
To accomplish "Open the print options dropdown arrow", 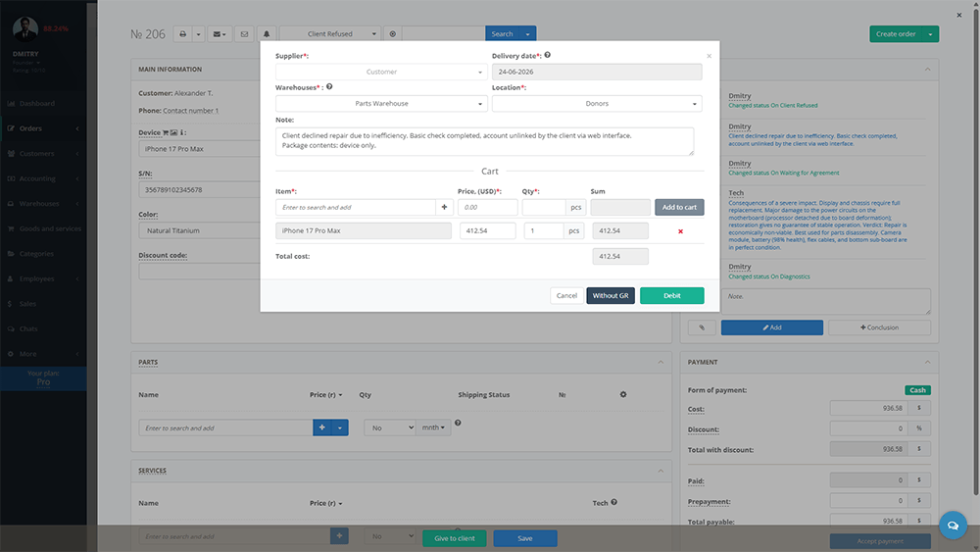I will [198, 33].
